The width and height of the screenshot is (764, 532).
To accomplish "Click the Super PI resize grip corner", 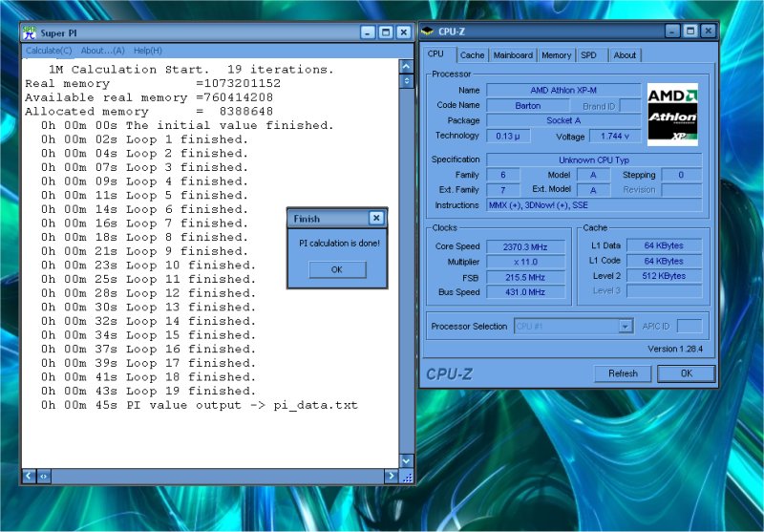I will [x=408, y=477].
